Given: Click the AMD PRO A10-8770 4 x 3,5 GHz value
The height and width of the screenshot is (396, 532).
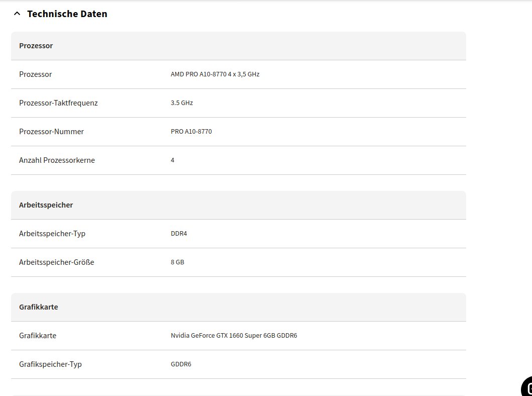Looking at the screenshot, I should coord(215,74).
